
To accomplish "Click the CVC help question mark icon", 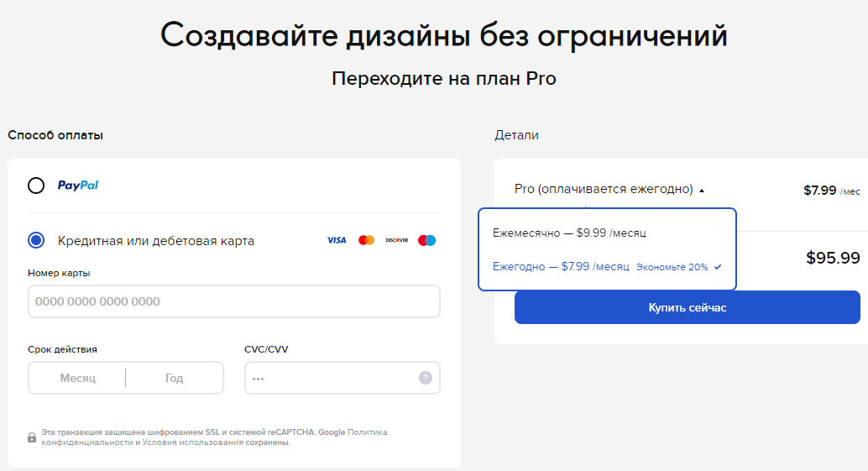I will (x=425, y=378).
